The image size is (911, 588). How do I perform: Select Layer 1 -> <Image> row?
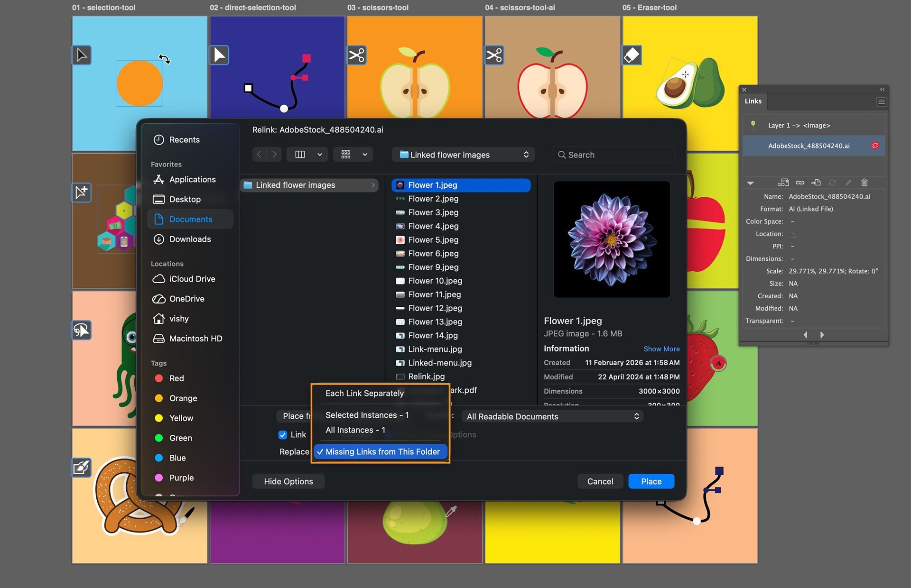pos(813,125)
